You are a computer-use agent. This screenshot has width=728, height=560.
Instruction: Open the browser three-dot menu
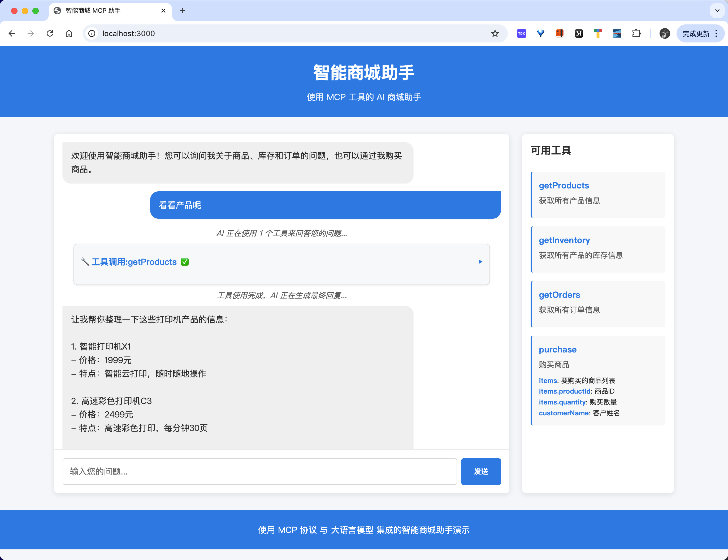tap(716, 33)
